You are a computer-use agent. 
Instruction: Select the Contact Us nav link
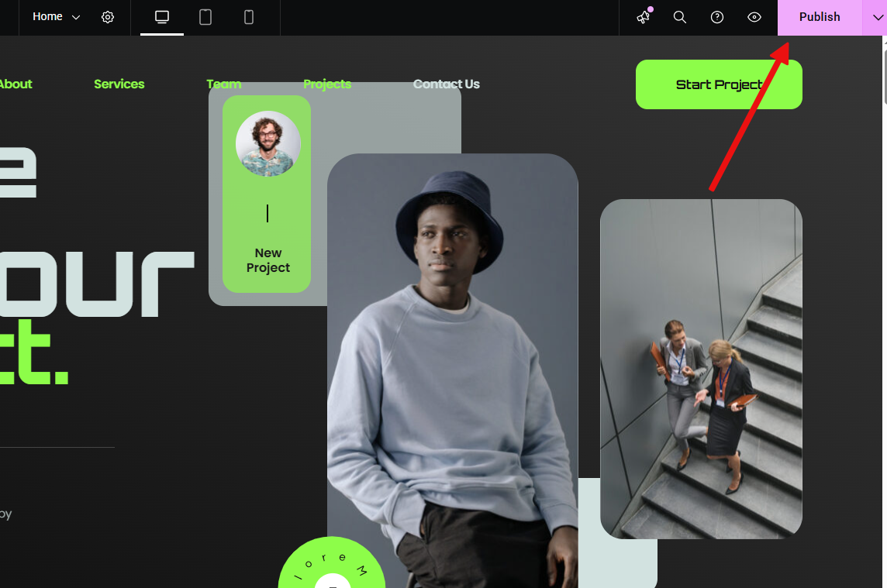click(x=447, y=84)
